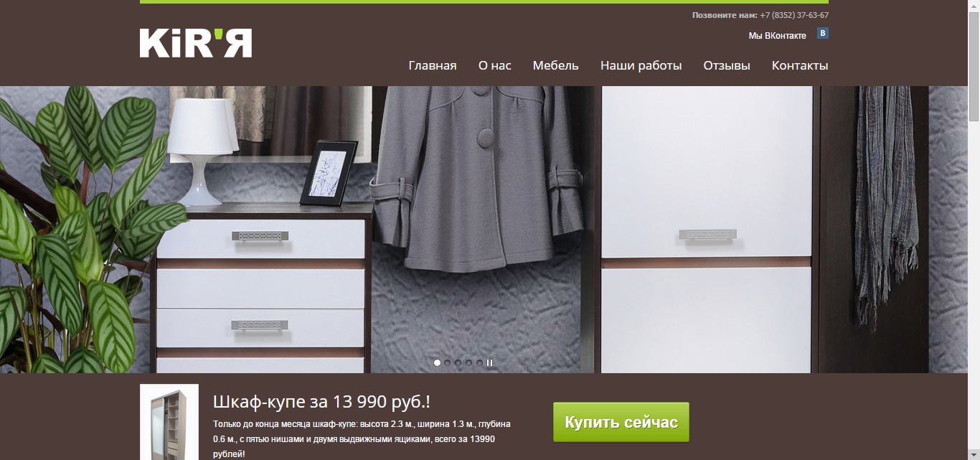Click the Шкаф-купе за 13 990 руб.! heading

click(322, 401)
